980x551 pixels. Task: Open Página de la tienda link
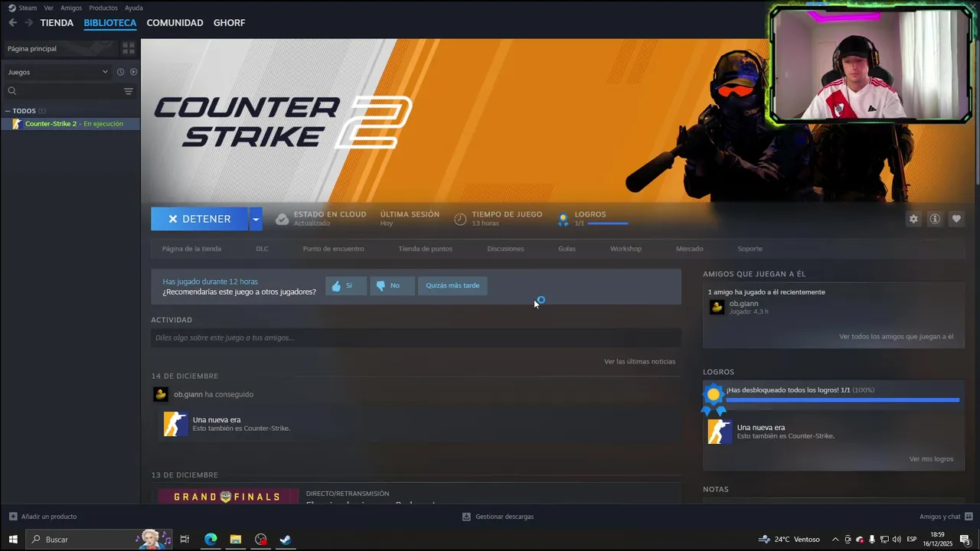pyautogui.click(x=191, y=249)
